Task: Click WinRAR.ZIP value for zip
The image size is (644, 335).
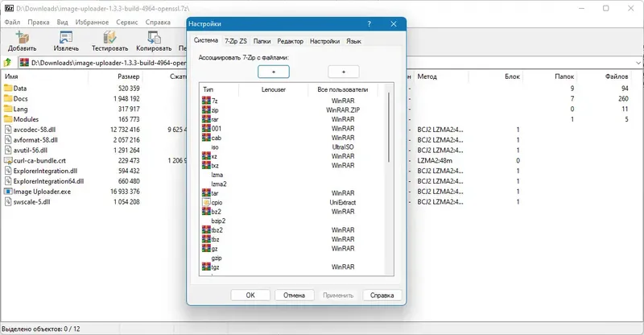Action: pyautogui.click(x=343, y=110)
